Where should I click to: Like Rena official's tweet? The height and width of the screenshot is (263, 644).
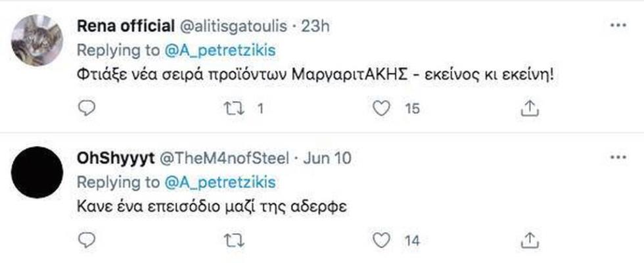point(381,108)
